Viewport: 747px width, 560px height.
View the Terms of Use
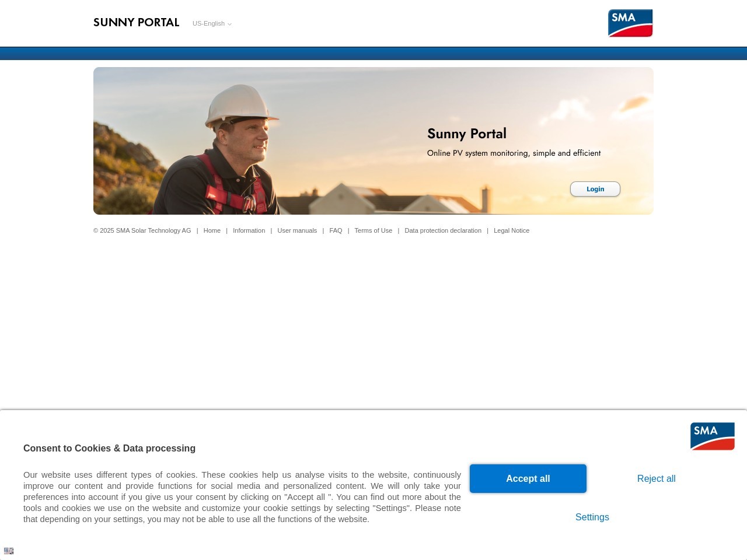373,230
